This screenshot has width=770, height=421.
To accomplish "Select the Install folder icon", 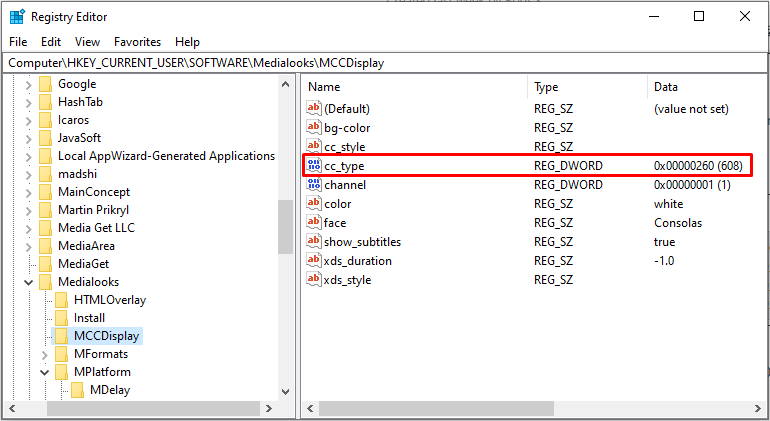I will point(61,318).
